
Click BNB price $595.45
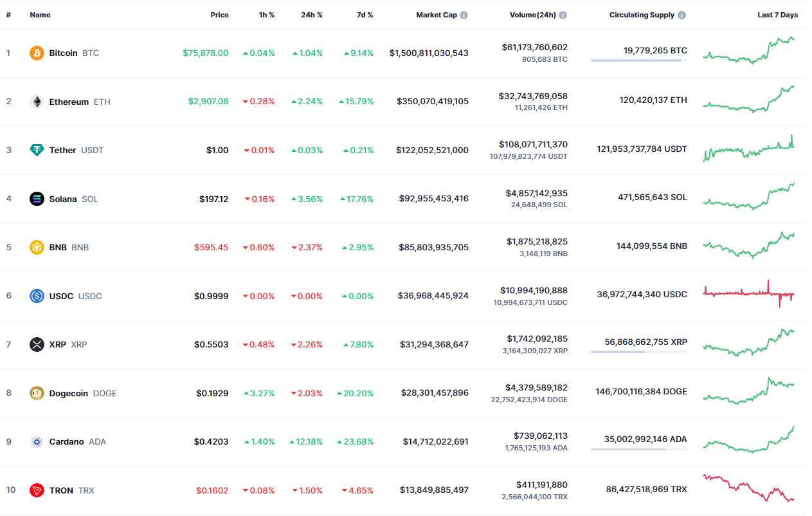(211, 247)
